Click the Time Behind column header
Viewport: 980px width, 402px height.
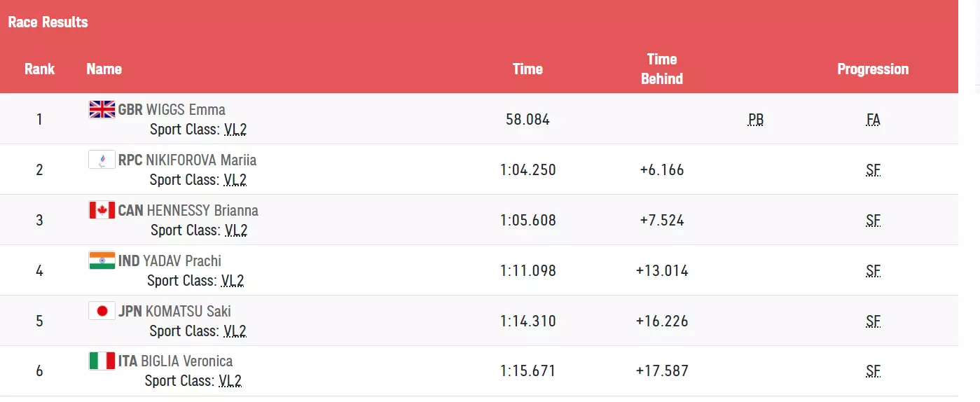(661, 69)
